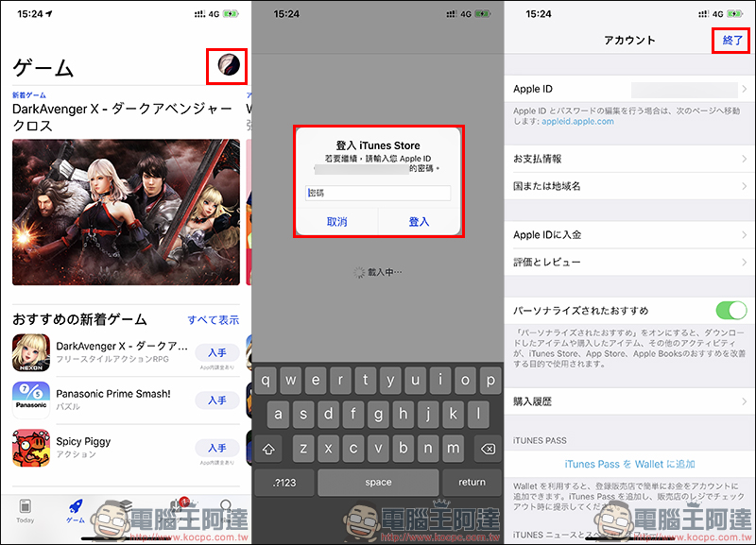Viewport: 756px width, 545px height.
Task: Tap the DarkAvenger X app icon in list
Action: [x=31, y=352]
